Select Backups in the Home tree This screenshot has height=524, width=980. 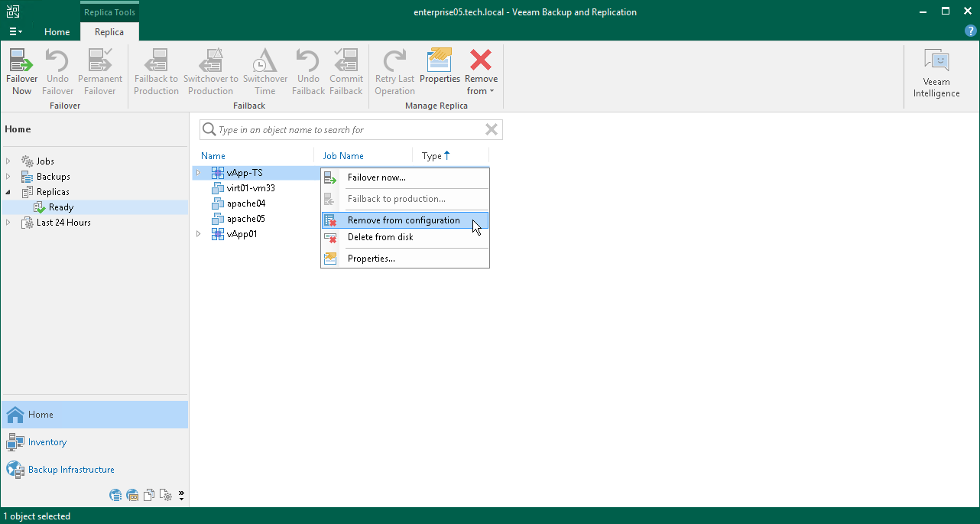click(x=54, y=177)
